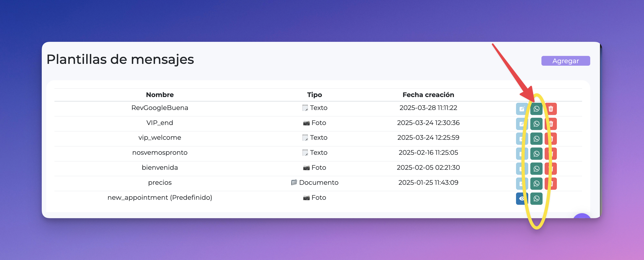Edit the precios template
The width and height of the screenshot is (644, 260).
click(x=522, y=184)
